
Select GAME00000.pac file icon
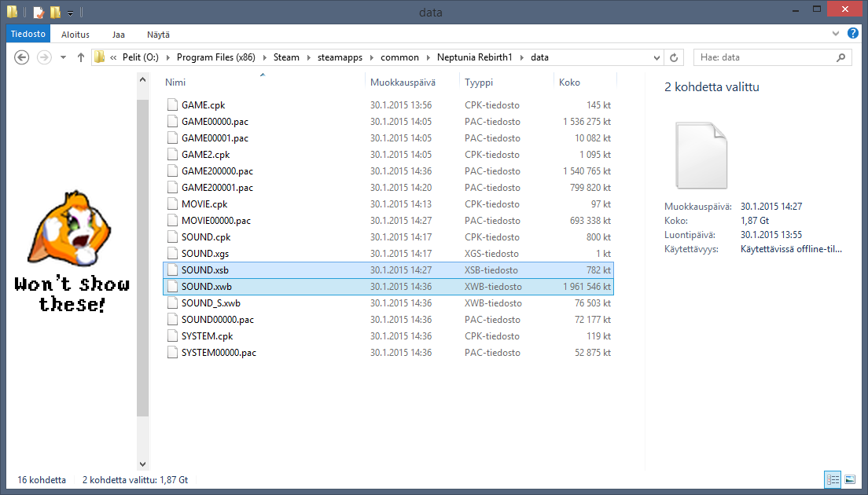pos(173,121)
